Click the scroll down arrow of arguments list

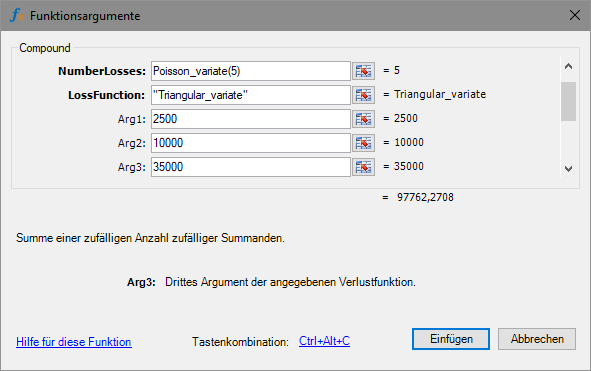pos(568,169)
